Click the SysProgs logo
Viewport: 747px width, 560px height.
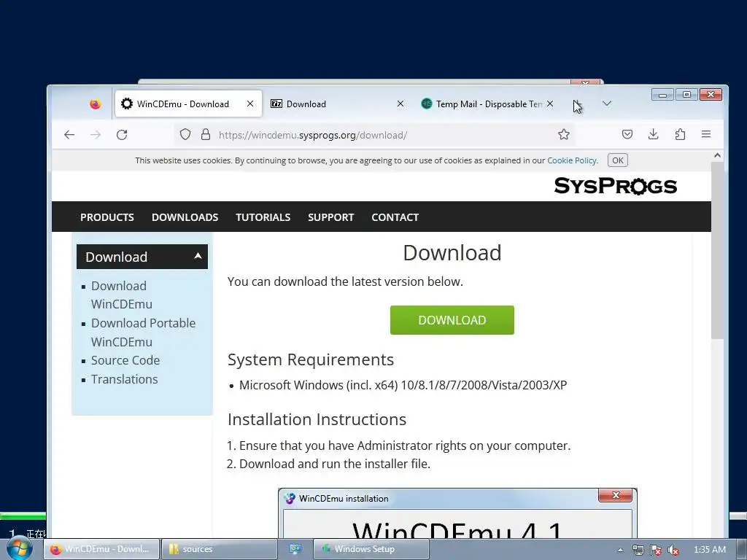pyautogui.click(x=615, y=186)
